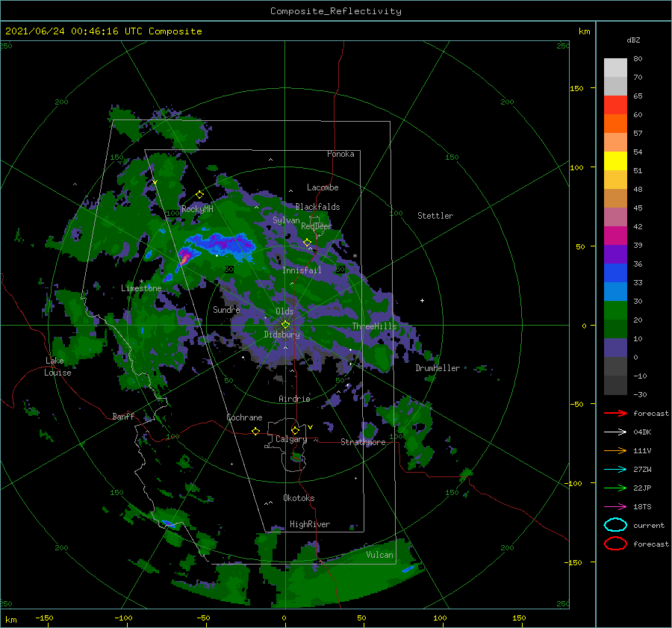The height and width of the screenshot is (628, 672).
Task: Select the Strathmore label
Action: 363,442
